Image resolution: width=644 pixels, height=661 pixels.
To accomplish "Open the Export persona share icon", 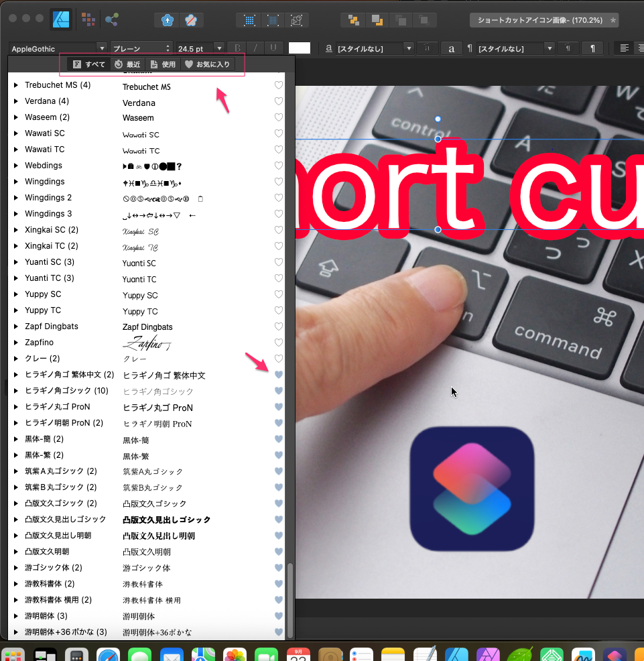I will click(x=112, y=19).
